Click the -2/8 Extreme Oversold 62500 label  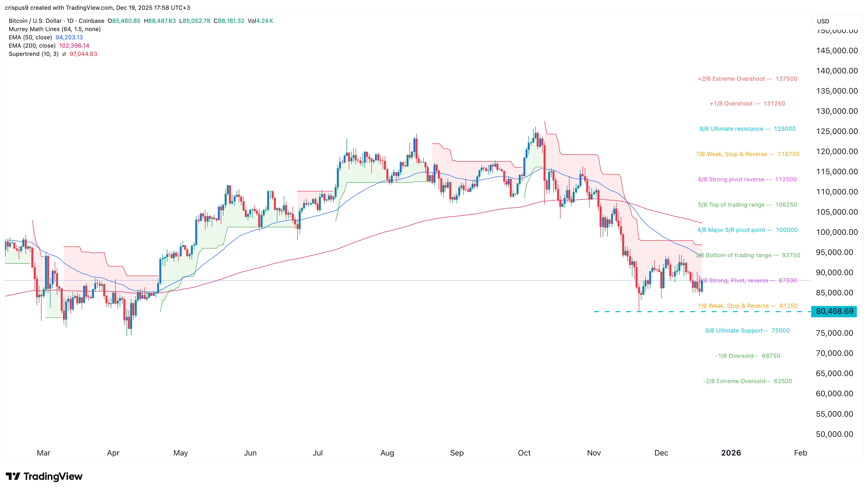(x=747, y=381)
